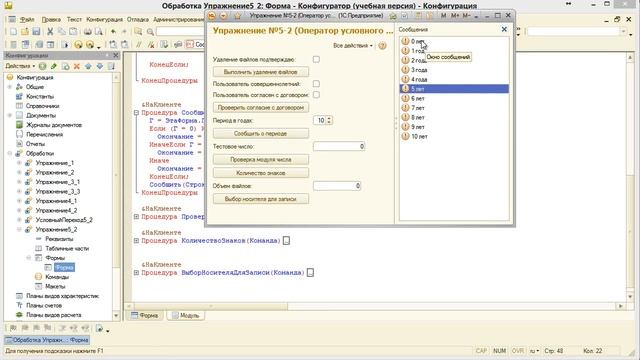Click 'Проверка модуля числа' button
This screenshot has height=360, width=640.
pos(260,160)
